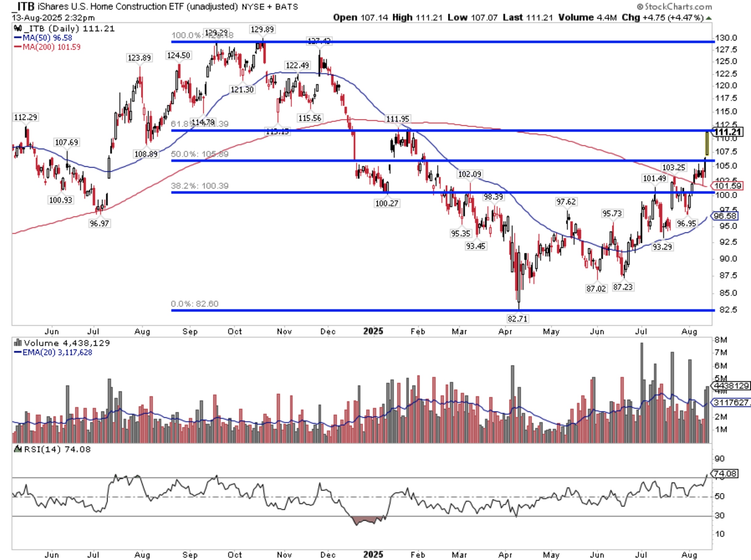Click the High 111.21 header value

tap(417, 18)
